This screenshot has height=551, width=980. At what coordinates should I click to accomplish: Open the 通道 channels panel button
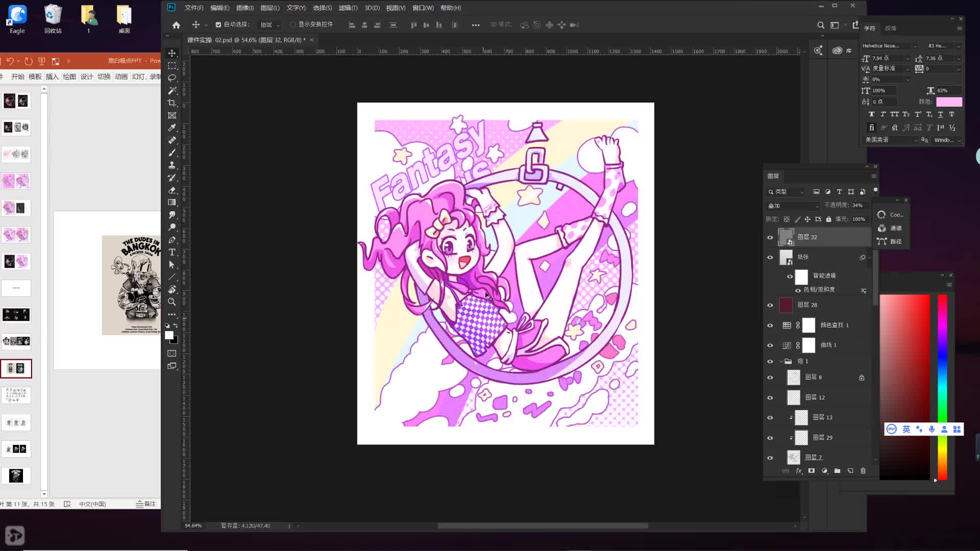(890, 228)
